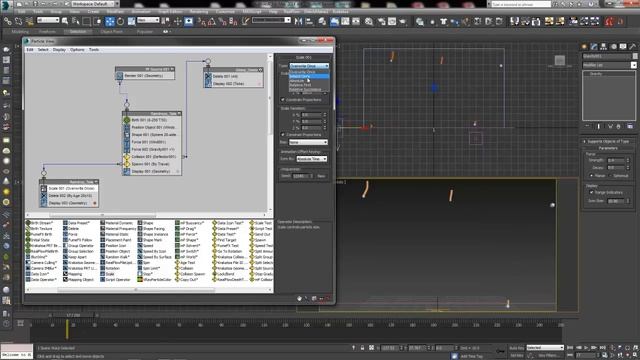Open the Create command panel tab
This screenshot has width=640, height=360.
coord(584,47)
